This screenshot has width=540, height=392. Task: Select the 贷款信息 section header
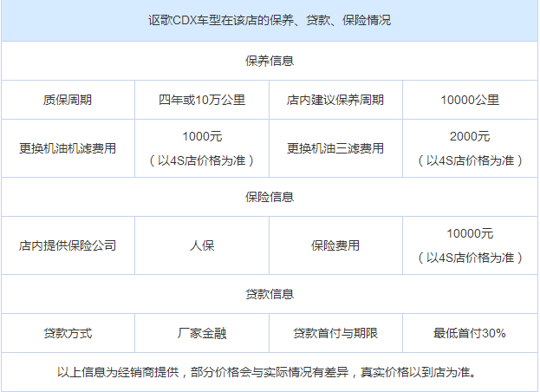pyautogui.click(x=270, y=294)
